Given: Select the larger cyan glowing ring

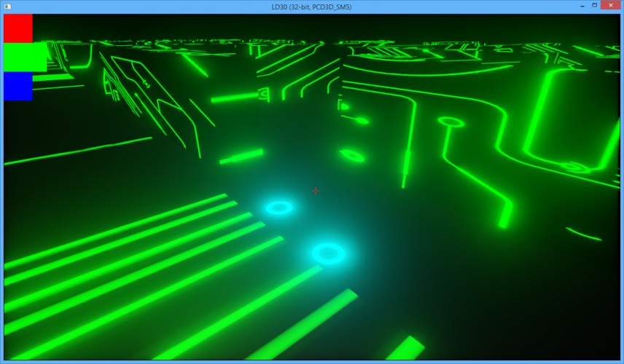Looking at the screenshot, I should (x=328, y=253).
